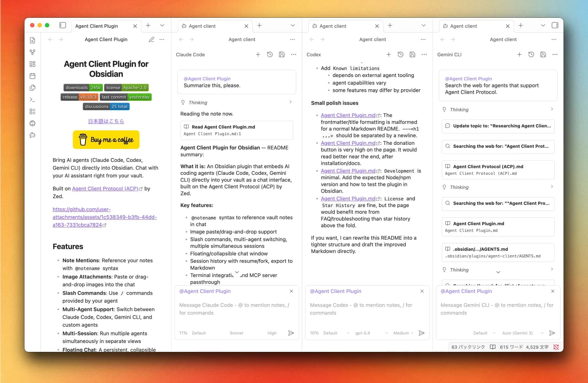The image size is (588, 383).
Task: Click the templates copy icon in the ribbon
Action: coord(33,88)
